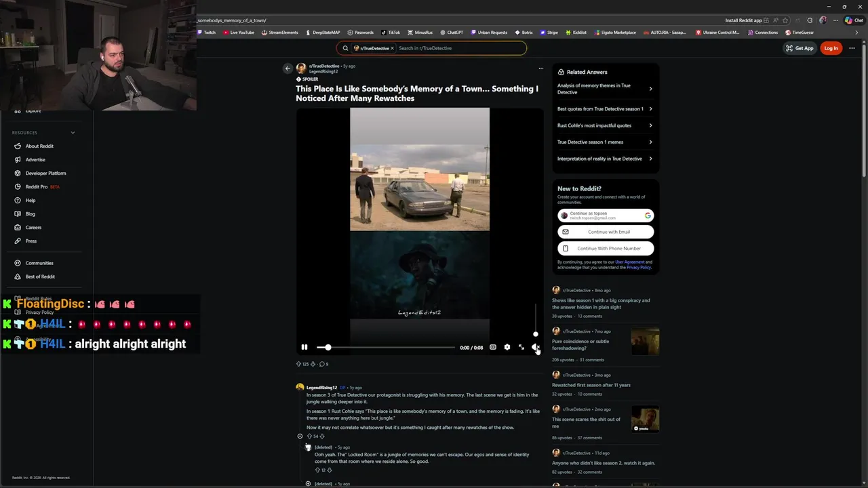Viewport: 868px width, 488px height.
Task: Pause the Reddit video
Action: [x=304, y=347]
